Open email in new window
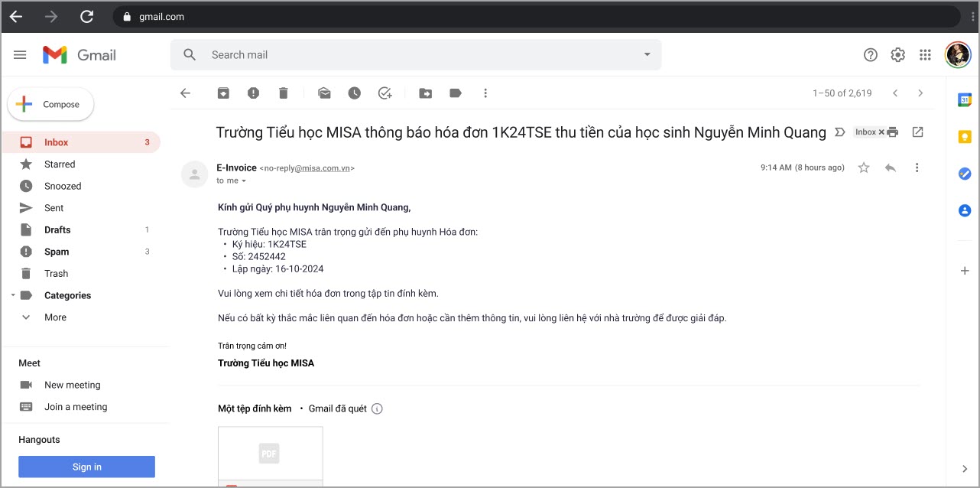 [918, 132]
